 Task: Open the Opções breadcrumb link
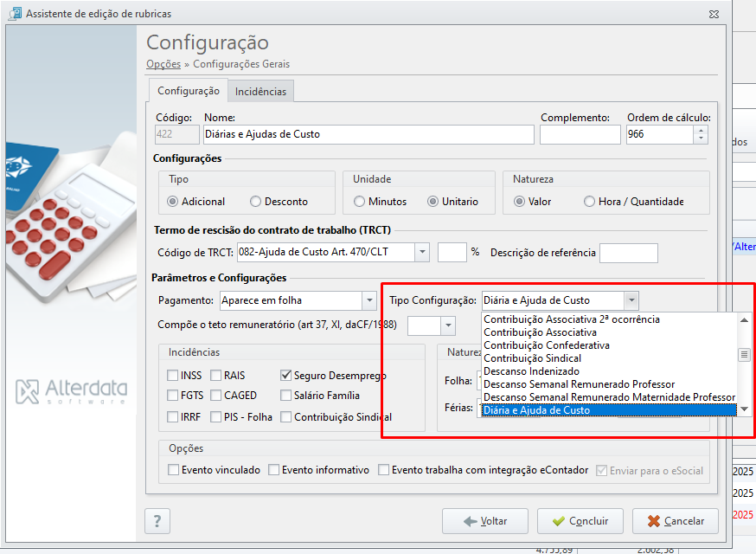point(163,64)
